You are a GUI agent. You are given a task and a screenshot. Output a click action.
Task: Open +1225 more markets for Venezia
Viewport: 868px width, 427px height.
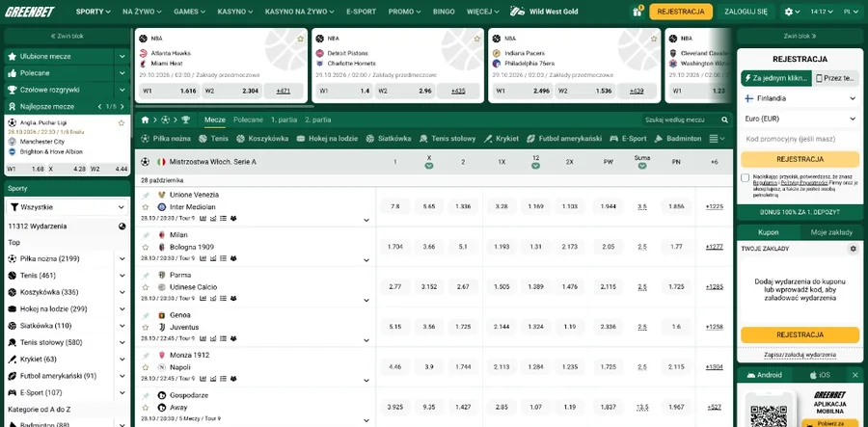[714, 207]
